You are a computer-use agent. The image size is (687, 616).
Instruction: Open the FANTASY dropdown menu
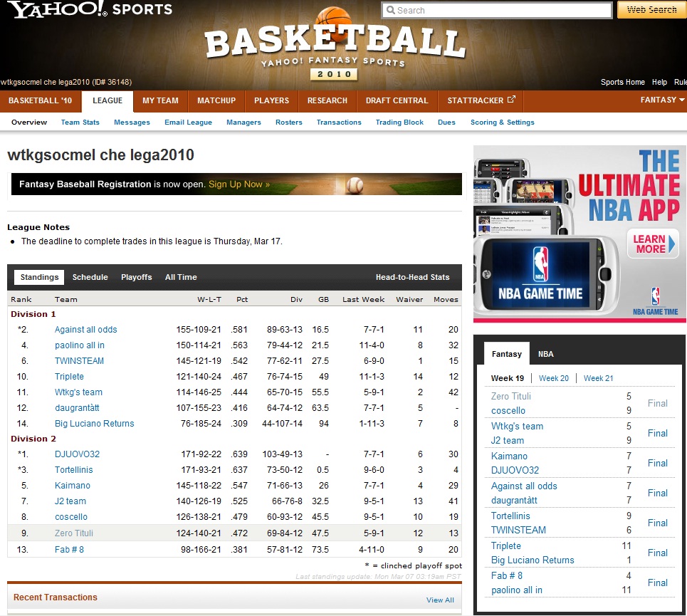click(662, 100)
